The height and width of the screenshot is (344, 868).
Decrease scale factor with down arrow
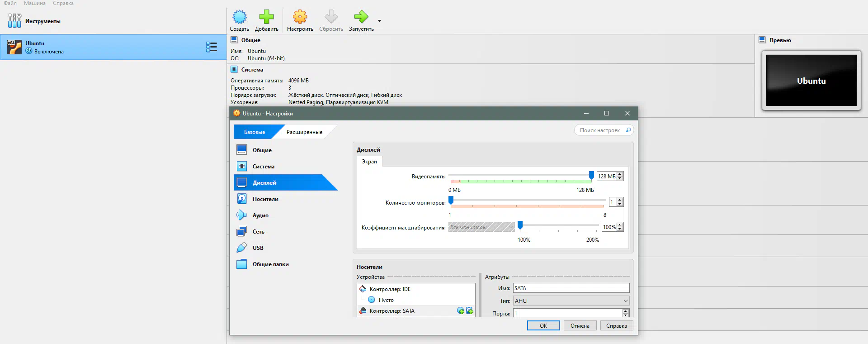pyautogui.click(x=620, y=229)
